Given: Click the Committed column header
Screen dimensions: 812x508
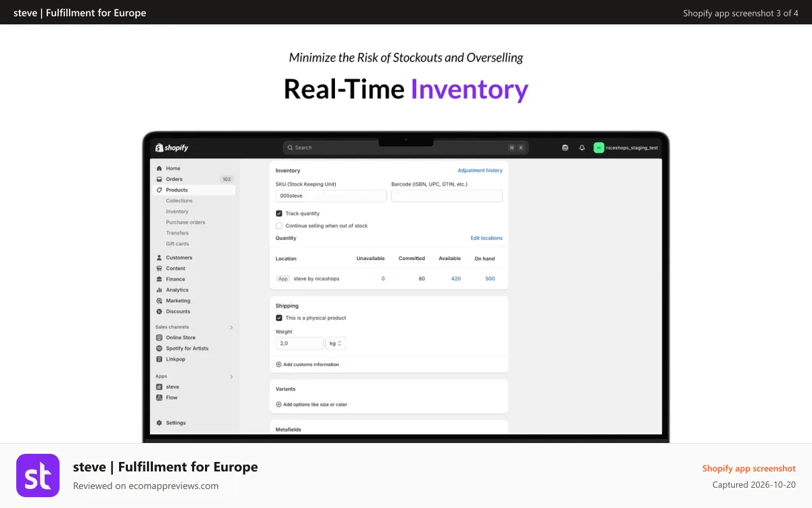Looking at the screenshot, I should click(411, 258).
